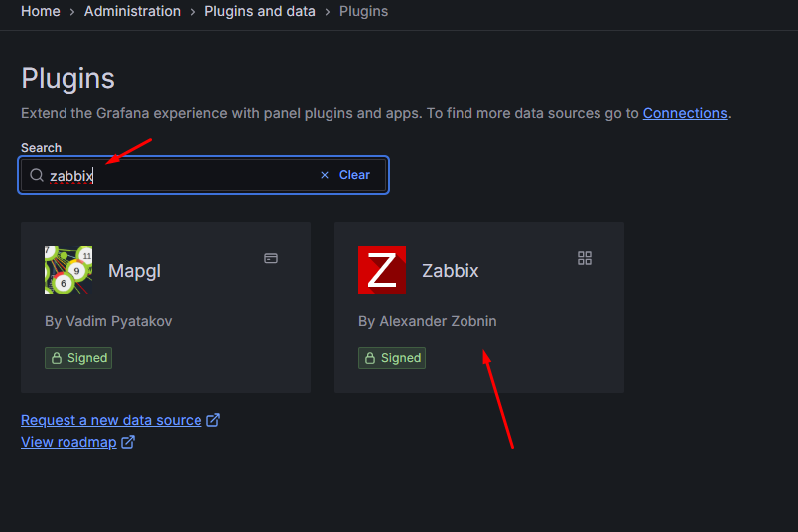Click the magnifier icon in search box

coord(37,175)
